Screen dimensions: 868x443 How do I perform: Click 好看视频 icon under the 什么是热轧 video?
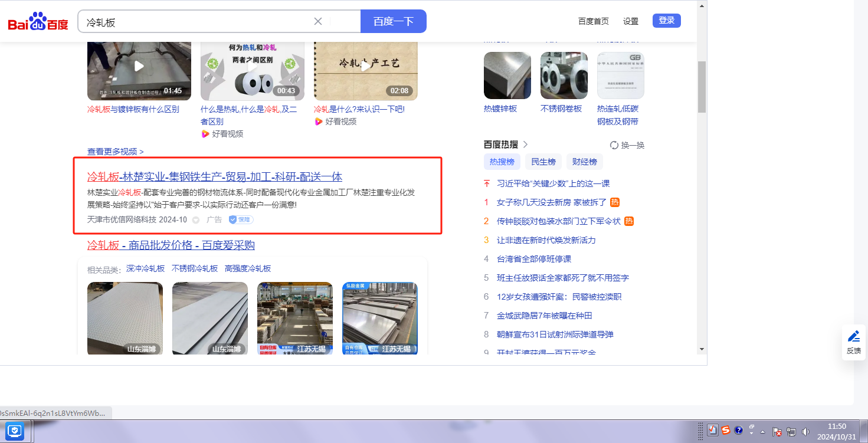tap(205, 134)
